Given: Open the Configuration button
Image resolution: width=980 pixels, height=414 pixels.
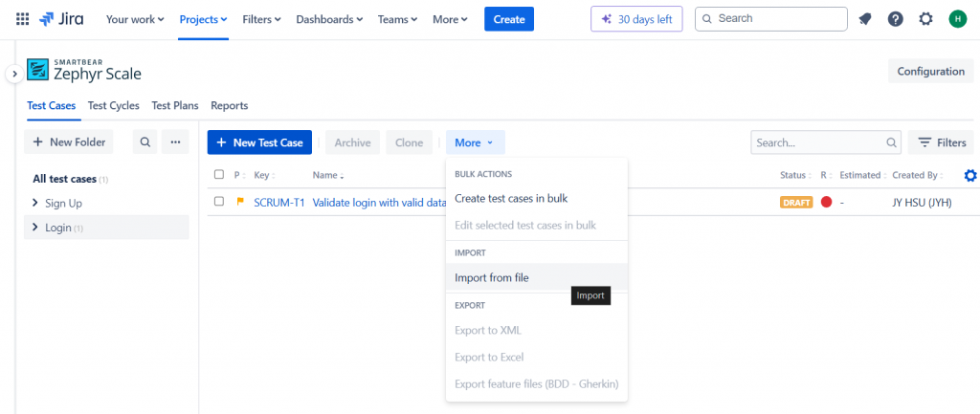Looking at the screenshot, I should pyautogui.click(x=930, y=71).
